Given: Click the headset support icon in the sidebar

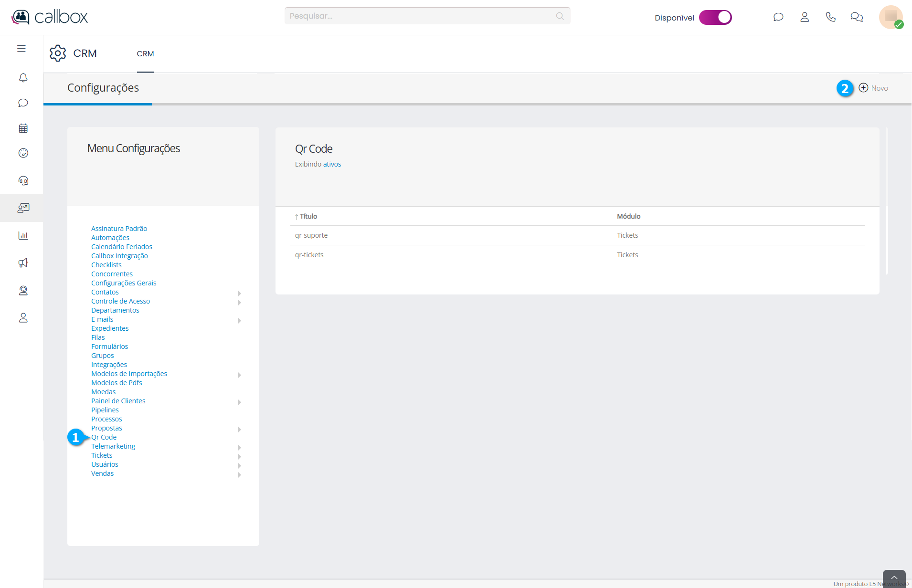Looking at the screenshot, I should click(x=23, y=180).
